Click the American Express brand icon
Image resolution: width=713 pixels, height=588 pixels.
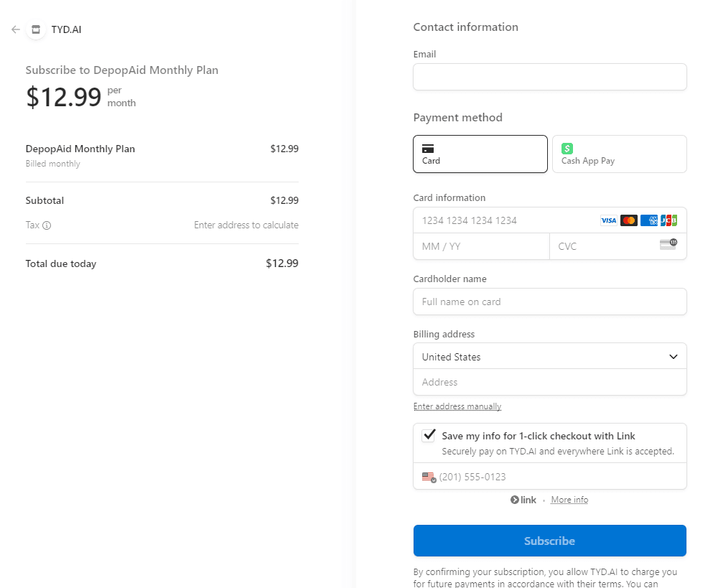click(649, 220)
